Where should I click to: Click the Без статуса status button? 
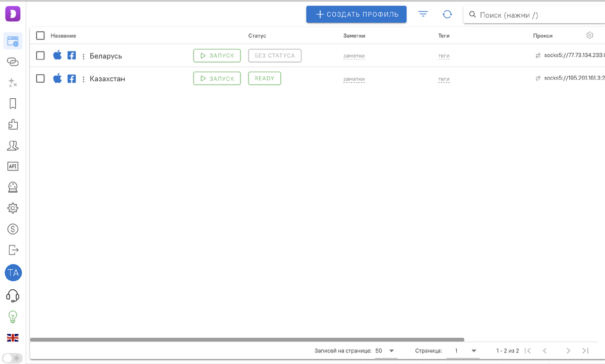pos(275,55)
